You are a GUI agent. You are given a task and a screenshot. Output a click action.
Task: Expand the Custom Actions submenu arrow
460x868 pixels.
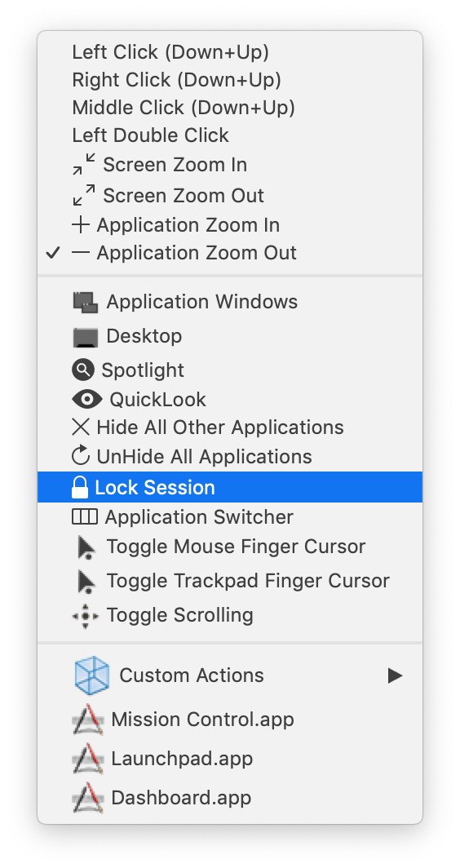[395, 675]
